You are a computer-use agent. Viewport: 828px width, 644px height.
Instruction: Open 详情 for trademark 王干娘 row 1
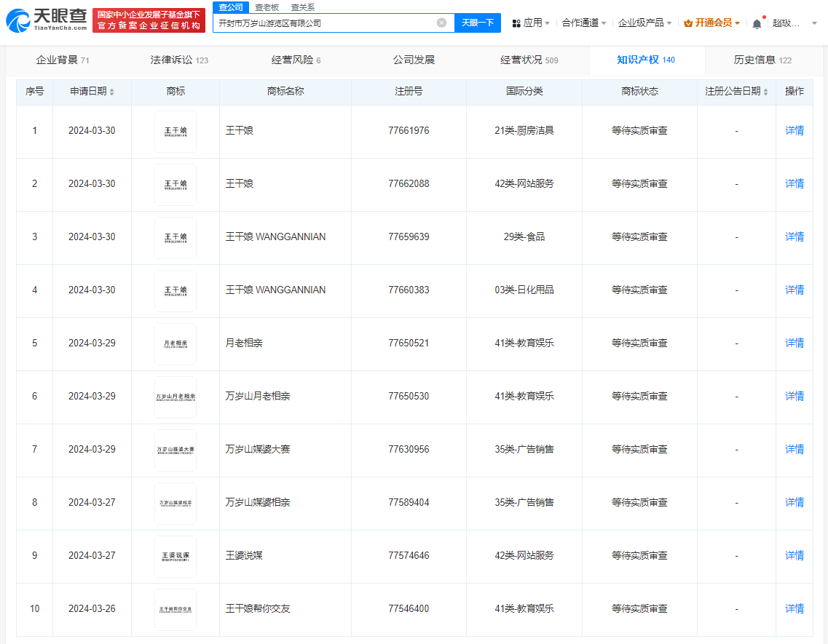click(794, 132)
